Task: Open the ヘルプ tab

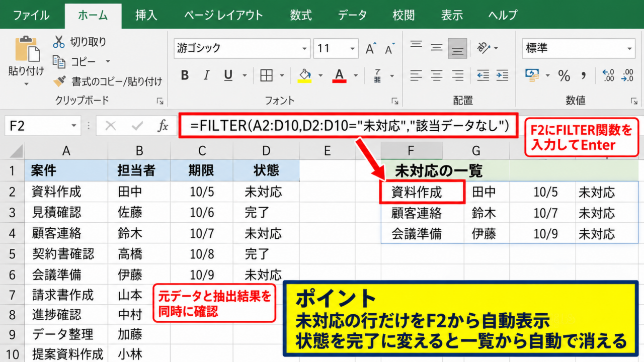Action: 503,15
